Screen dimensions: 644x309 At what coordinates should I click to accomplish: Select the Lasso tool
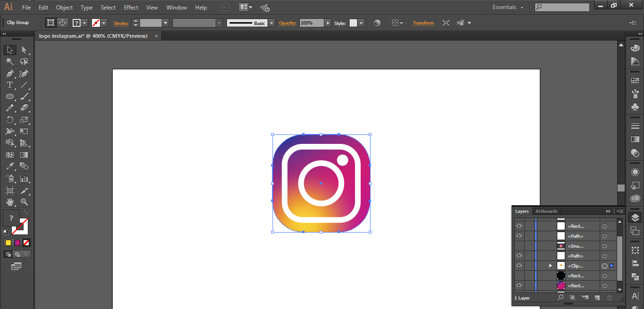click(24, 61)
